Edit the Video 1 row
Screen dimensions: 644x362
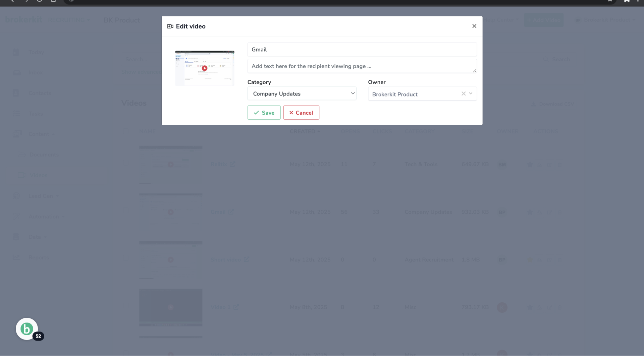coord(549,307)
